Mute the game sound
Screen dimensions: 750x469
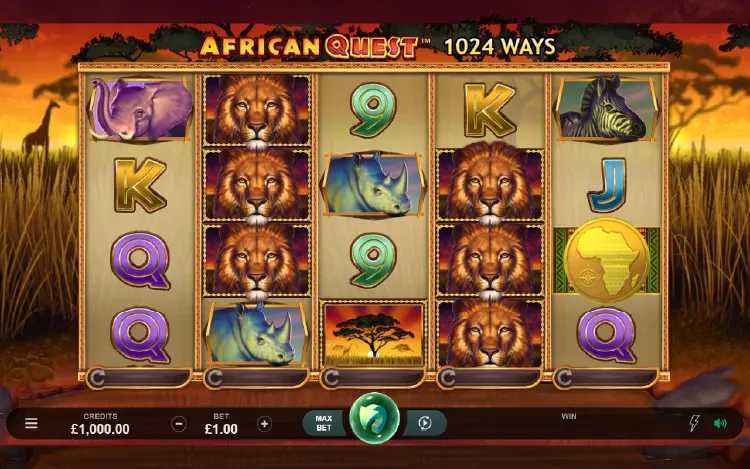(x=720, y=423)
